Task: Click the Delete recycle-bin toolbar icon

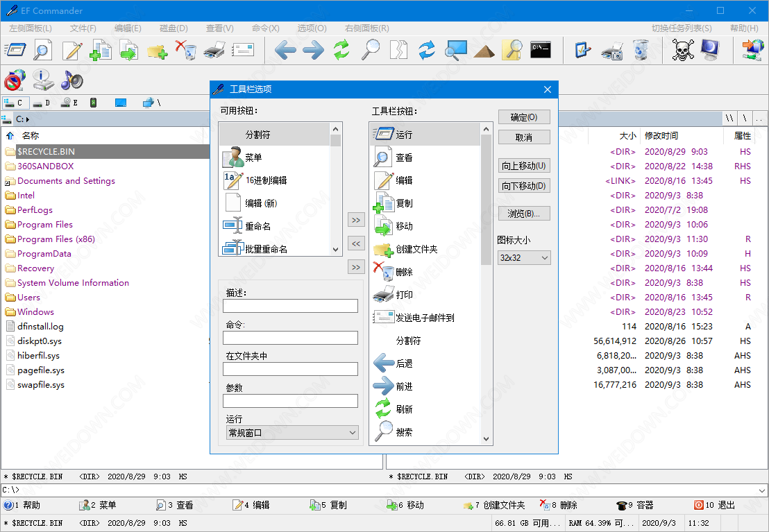Action: point(186,50)
